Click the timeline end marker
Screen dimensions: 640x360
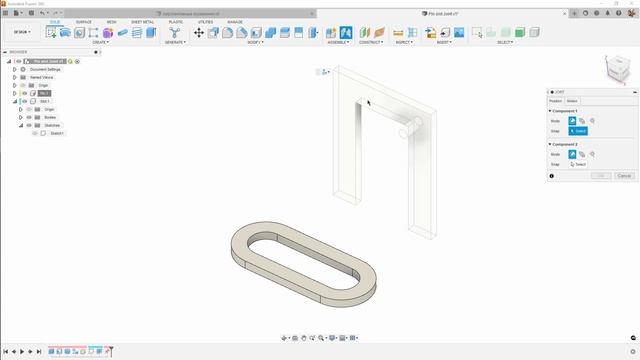tap(111, 351)
